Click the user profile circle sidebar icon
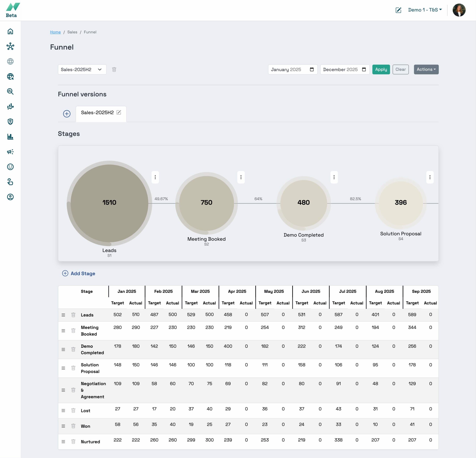 point(10,197)
